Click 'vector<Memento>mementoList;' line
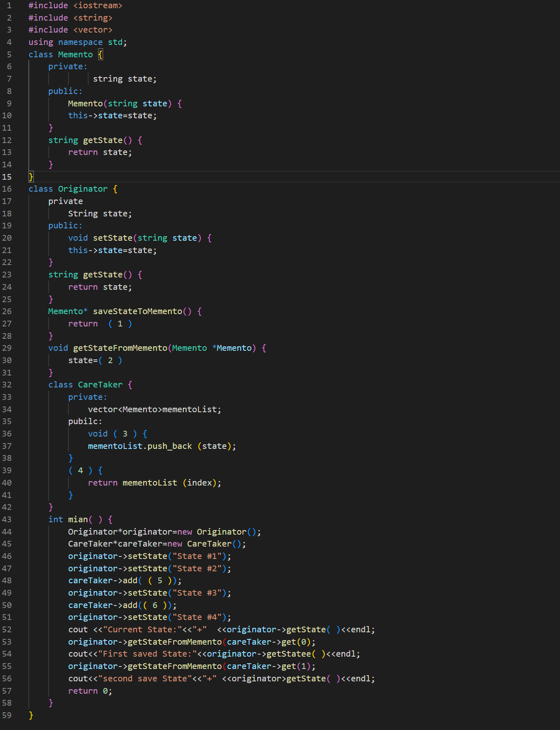560x730 pixels. pyautogui.click(x=155, y=410)
